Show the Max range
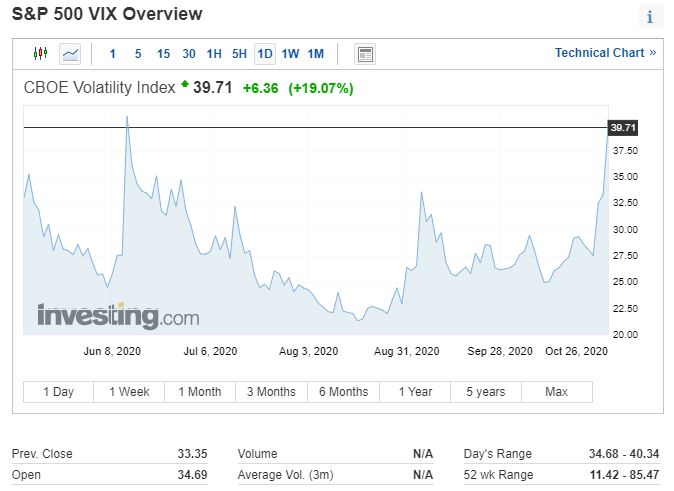Screen dimensions: 674x491 (557, 392)
